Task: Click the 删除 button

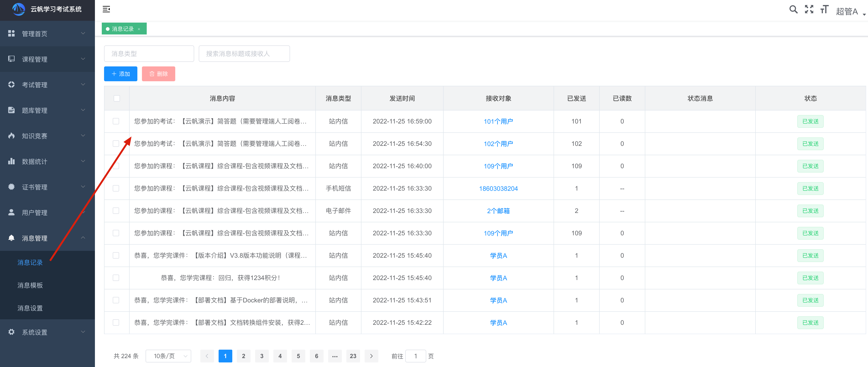Action: click(158, 74)
